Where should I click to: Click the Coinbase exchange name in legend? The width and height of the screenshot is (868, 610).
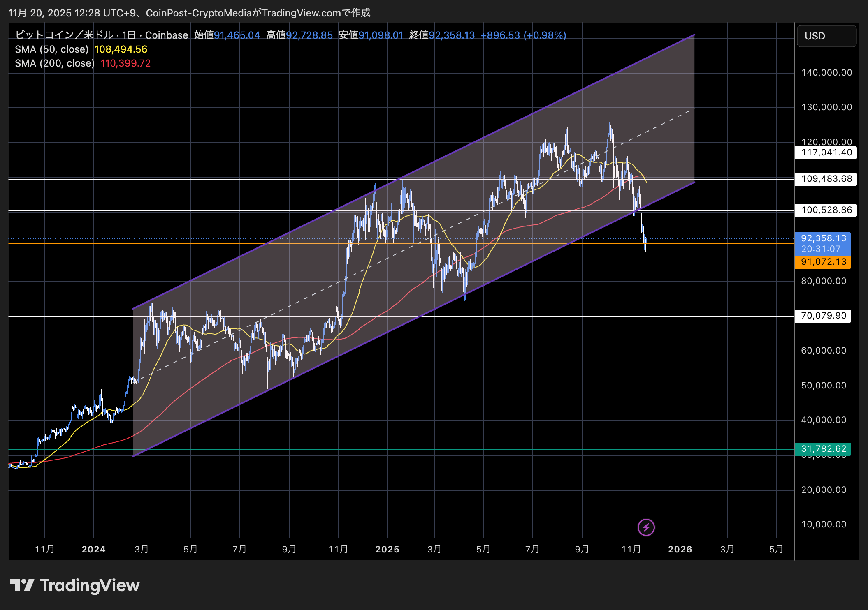[x=167, y=35]
